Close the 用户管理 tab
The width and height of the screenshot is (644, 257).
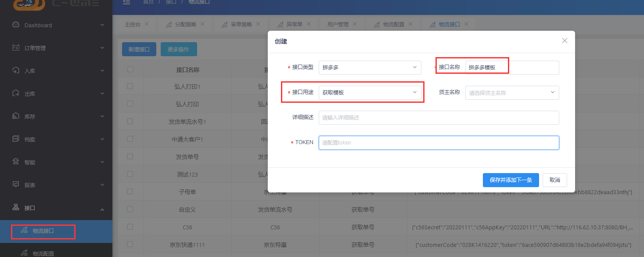coord(355,24)
